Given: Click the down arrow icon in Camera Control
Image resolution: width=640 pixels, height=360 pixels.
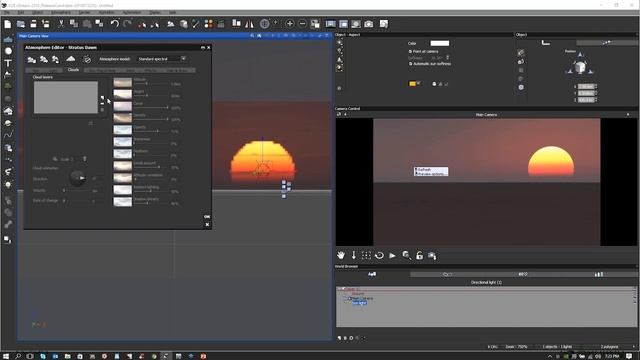Looking at the screenshot, I should [353, 256].
